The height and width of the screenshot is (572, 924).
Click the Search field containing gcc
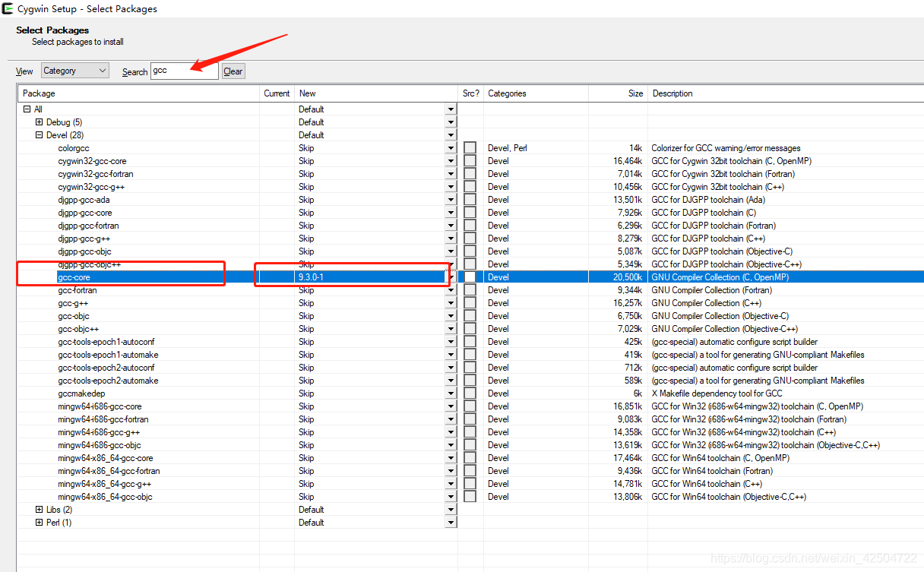(185, 71)
